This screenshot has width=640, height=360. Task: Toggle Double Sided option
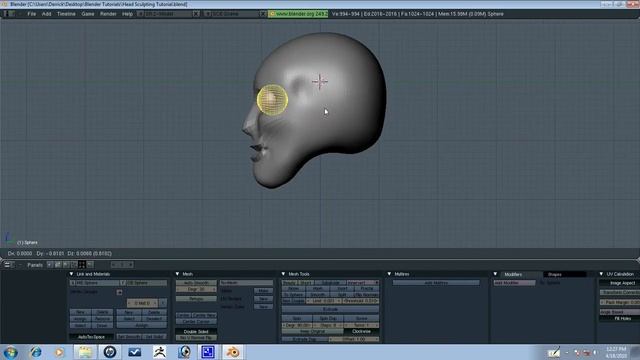(196, 331)
